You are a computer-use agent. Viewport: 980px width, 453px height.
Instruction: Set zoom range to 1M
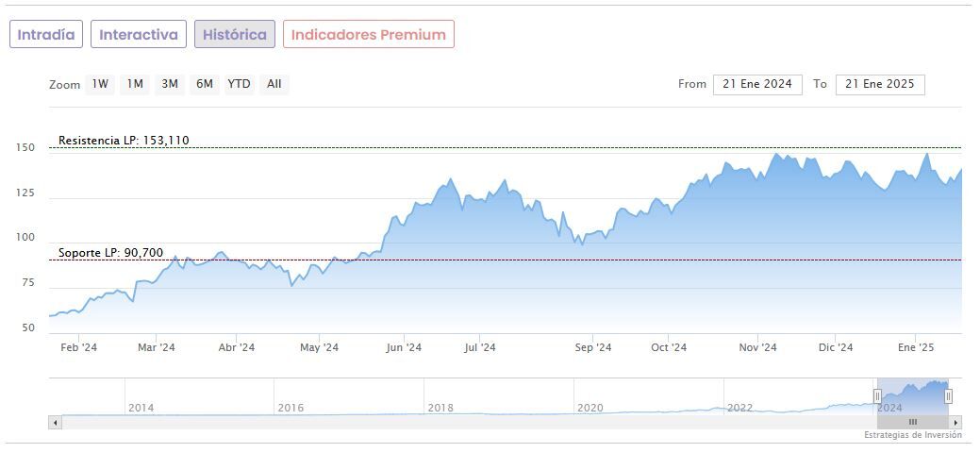(135, 84)
